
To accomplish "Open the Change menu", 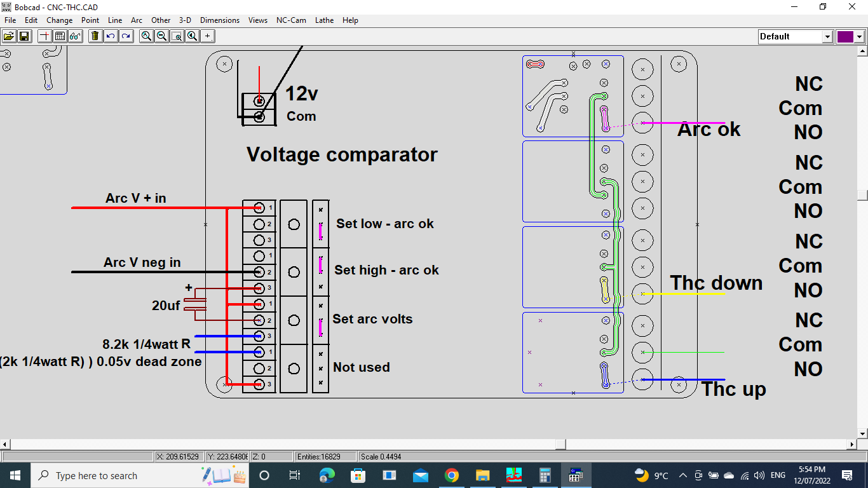I will (x=59, y=20).
